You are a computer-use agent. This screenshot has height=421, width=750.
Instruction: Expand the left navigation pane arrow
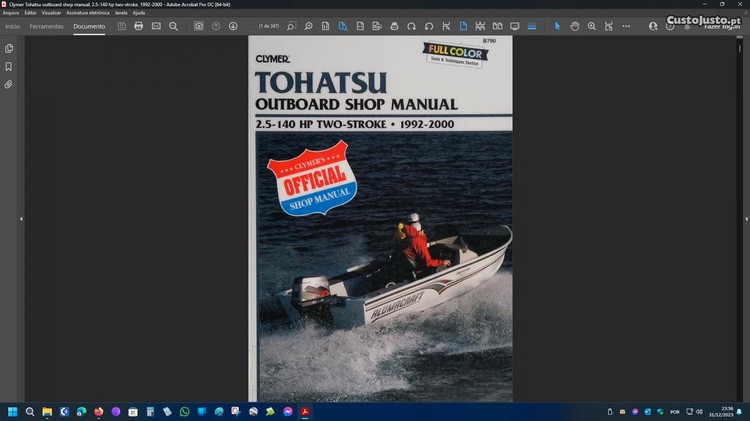tap(21, 218)
